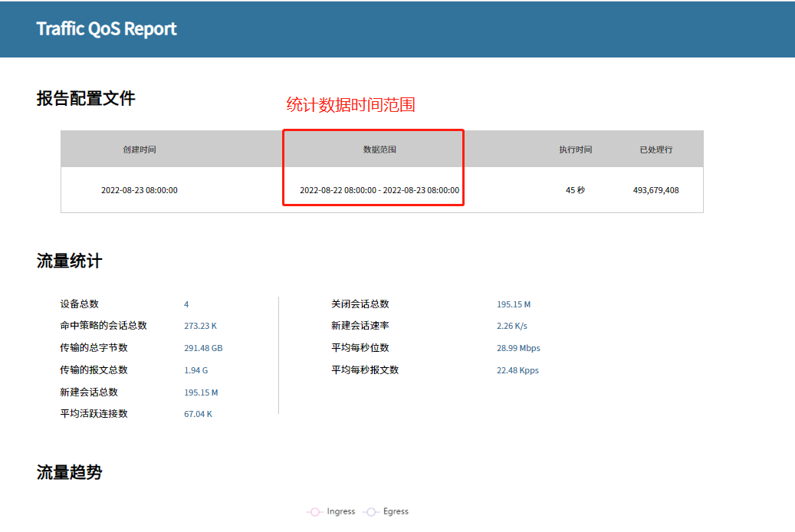Click the 报告配置文件 section heading
795x532 pixels.
tap(86, 98)
